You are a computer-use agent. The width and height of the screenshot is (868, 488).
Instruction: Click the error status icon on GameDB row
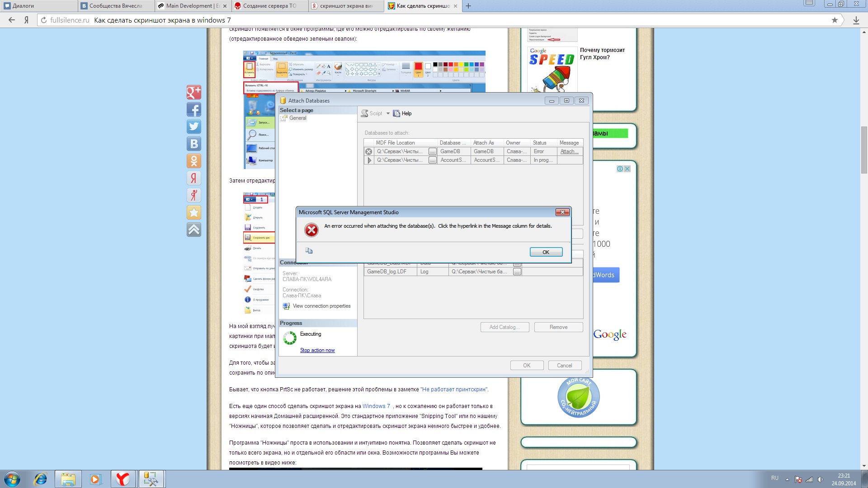point(369,151)
